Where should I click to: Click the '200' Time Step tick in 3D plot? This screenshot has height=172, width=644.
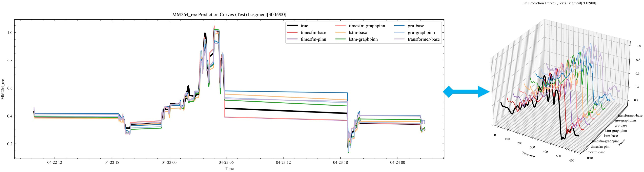tap(520, 143)
